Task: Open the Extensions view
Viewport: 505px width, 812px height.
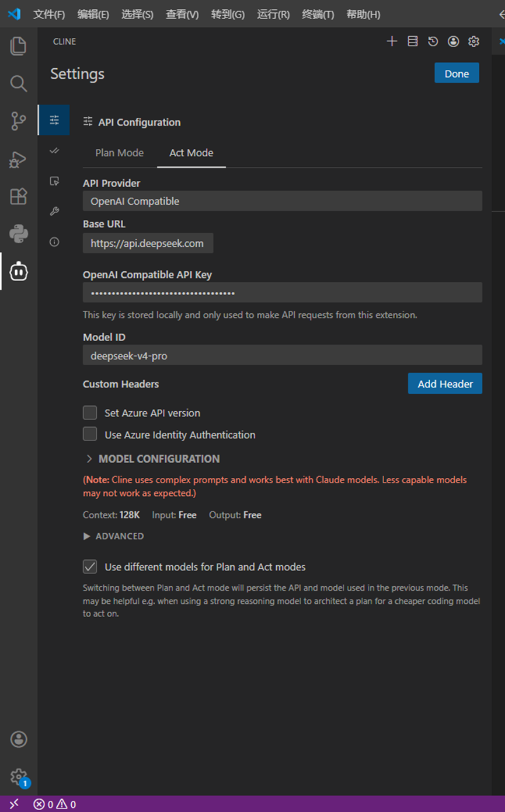Action: click(x=19, y=197)
